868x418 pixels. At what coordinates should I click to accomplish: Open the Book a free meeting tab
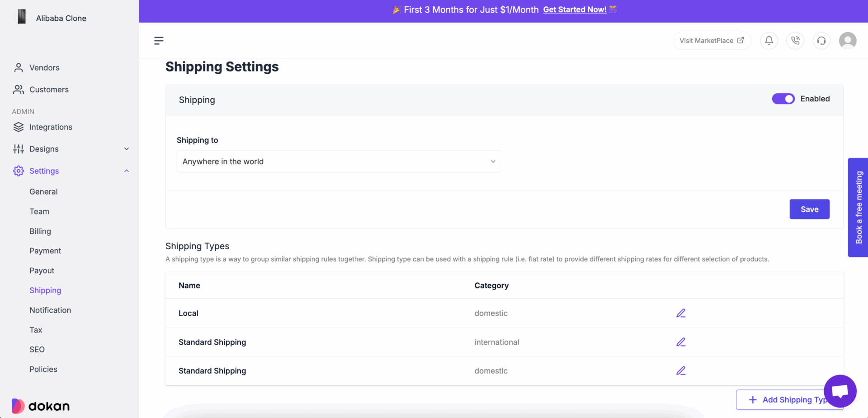point(858,207)
